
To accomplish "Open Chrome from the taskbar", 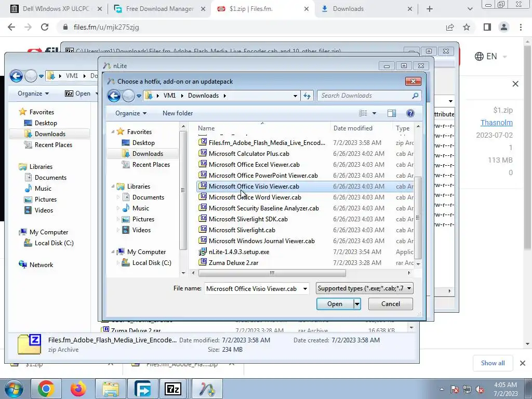I will tap(46, 389).
